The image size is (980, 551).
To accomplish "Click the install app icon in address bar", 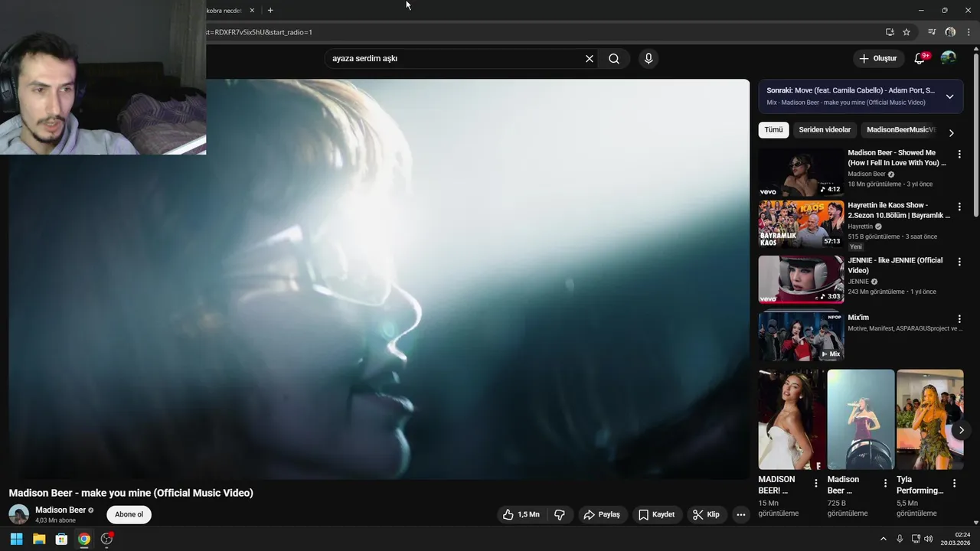I will click(890, 32).
